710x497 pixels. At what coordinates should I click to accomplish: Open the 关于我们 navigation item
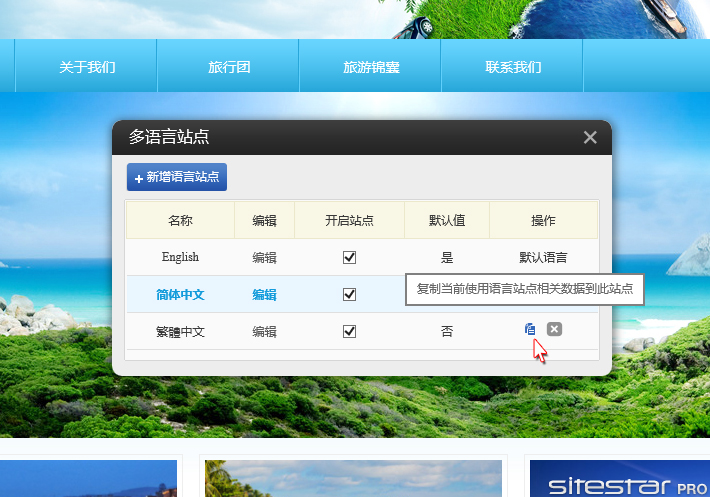click(x=87, y=67)
